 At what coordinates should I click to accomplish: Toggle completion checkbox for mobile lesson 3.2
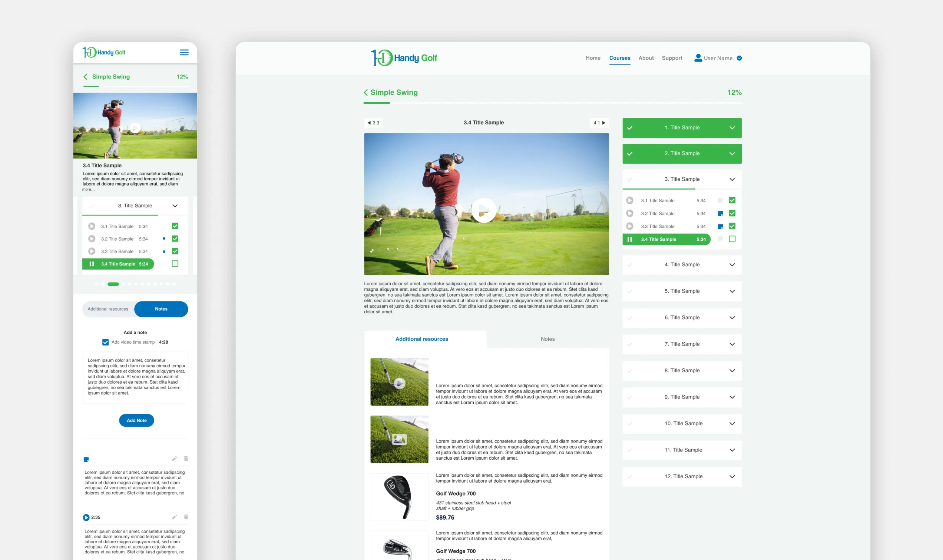point(175,239)
